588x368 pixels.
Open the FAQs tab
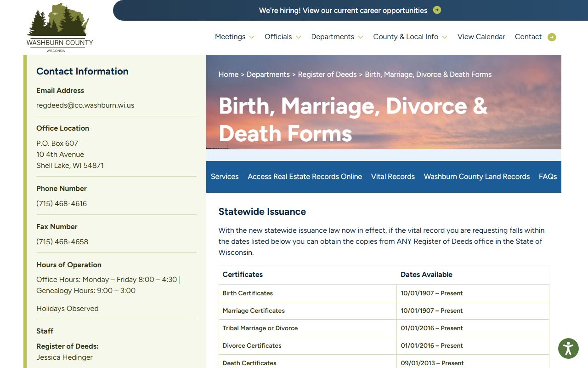[x=548, y=177]
